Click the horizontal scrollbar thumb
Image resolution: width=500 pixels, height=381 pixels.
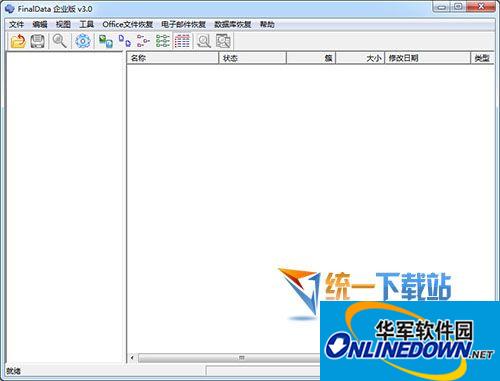229,358
